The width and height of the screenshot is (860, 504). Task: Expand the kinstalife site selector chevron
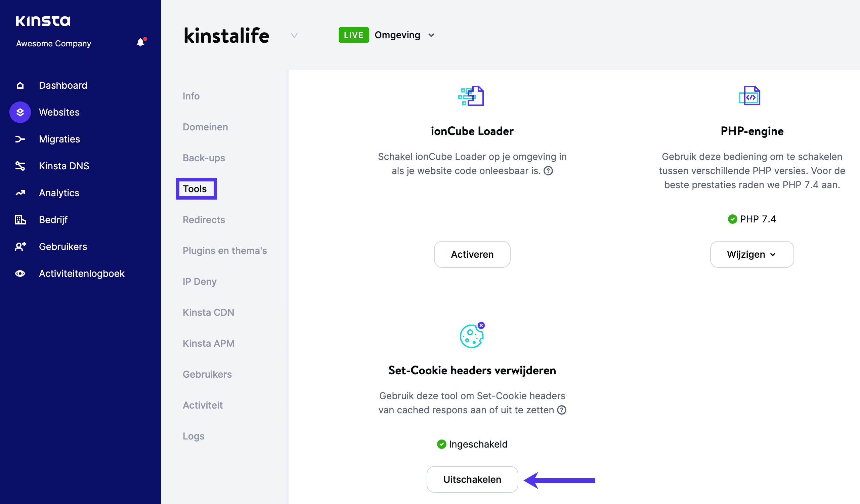point(294,36)
